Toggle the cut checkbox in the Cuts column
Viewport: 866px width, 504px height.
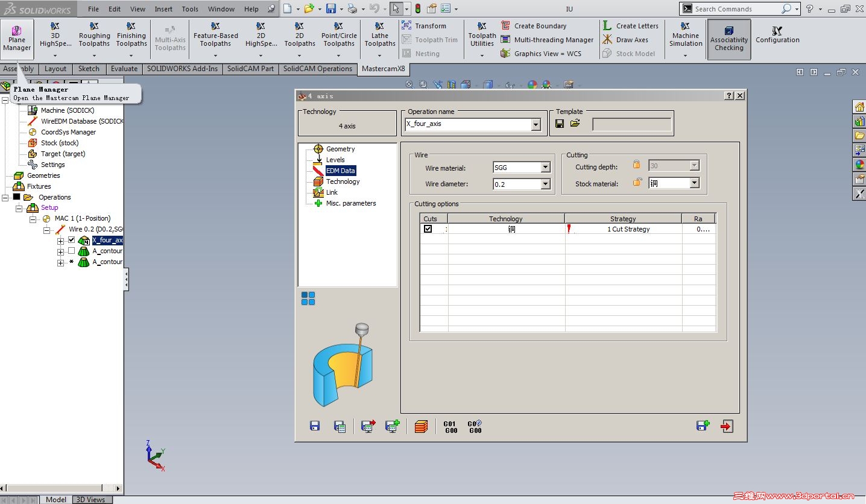click(x=428, y=229)
